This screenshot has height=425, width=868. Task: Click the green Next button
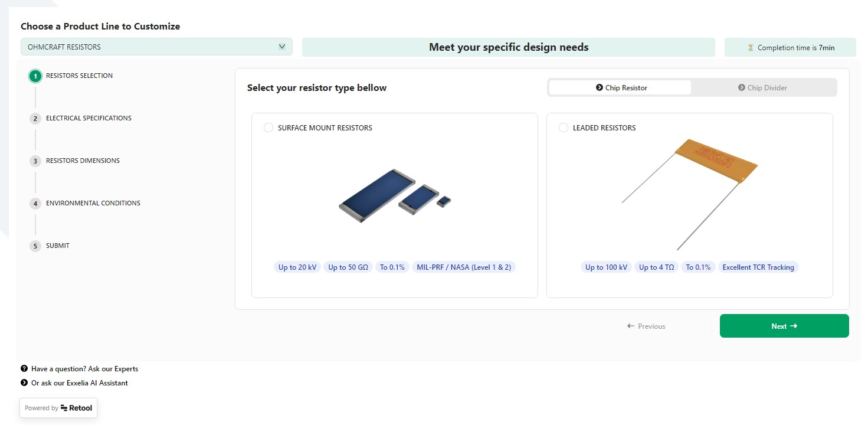click(x=784, y=326)
